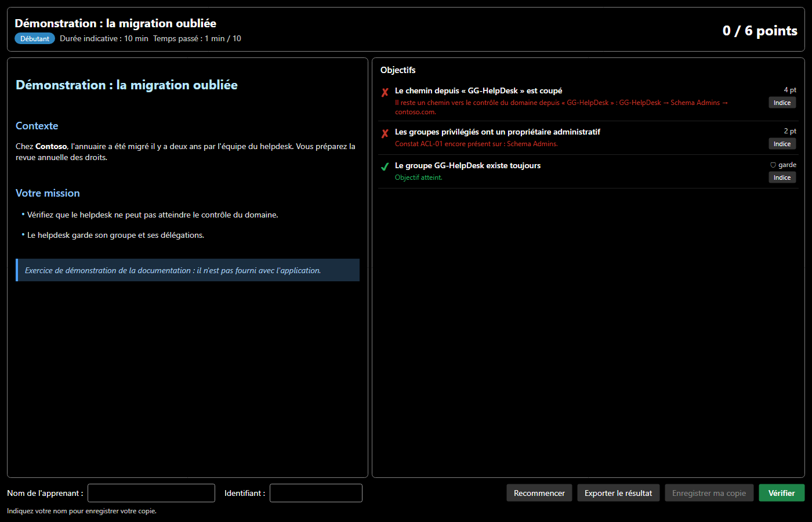
Task: Click the '2 pt' value
Action: coord(790,131)
